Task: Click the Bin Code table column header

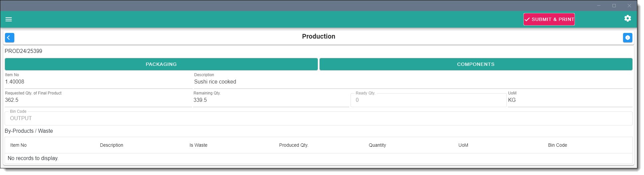Action: (557, 145)
